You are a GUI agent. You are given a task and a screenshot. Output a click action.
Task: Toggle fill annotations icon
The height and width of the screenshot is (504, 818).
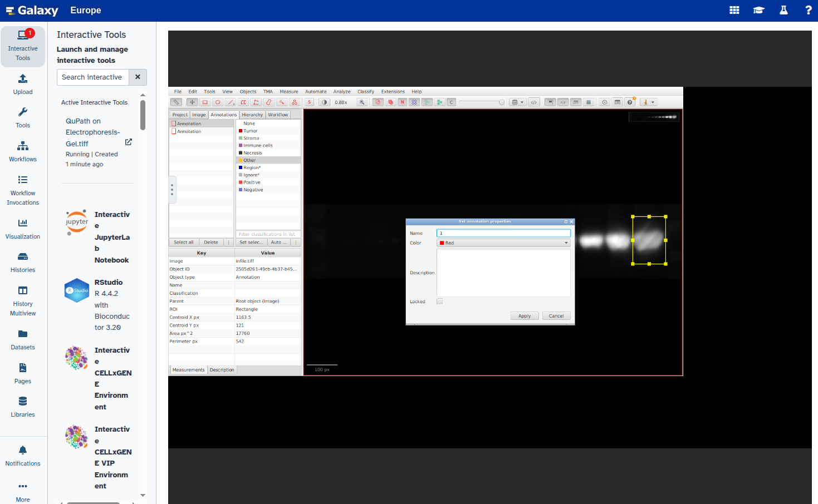390,102
